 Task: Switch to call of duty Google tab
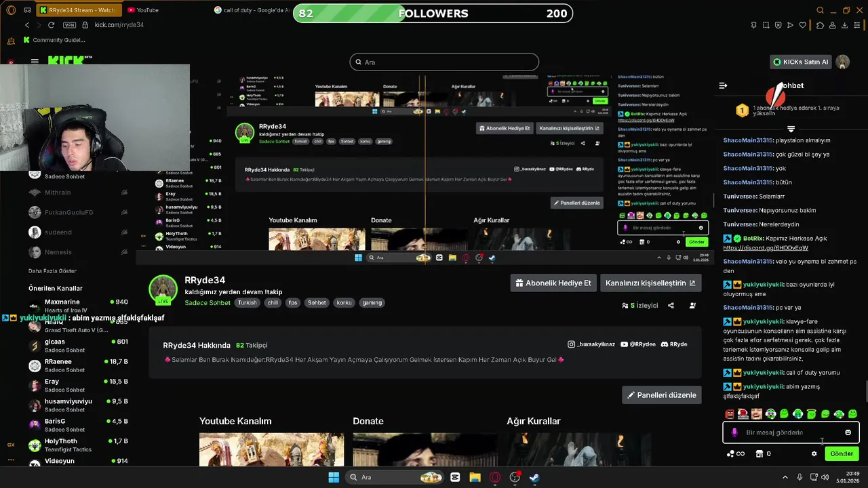click(x=251, y=10)
